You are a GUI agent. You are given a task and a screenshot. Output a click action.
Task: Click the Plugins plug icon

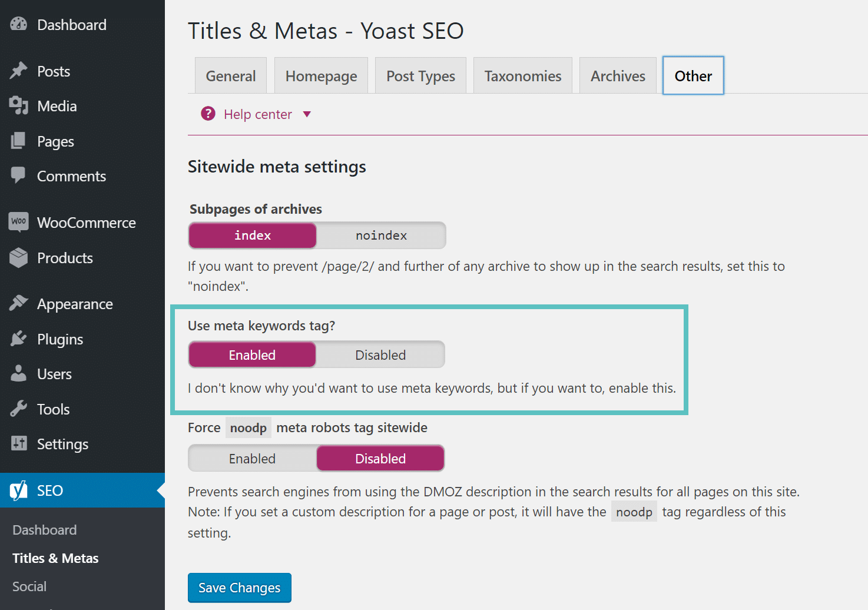click(18, 339)
